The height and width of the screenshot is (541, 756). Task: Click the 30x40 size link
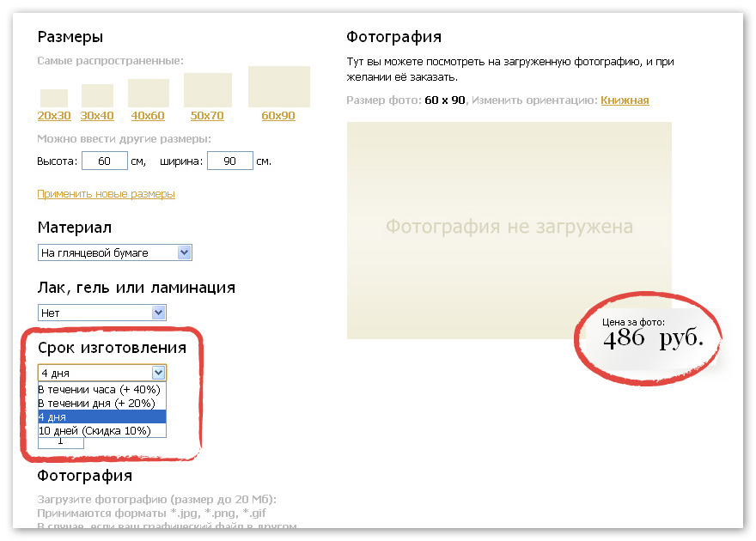click(x=97, y=116)
